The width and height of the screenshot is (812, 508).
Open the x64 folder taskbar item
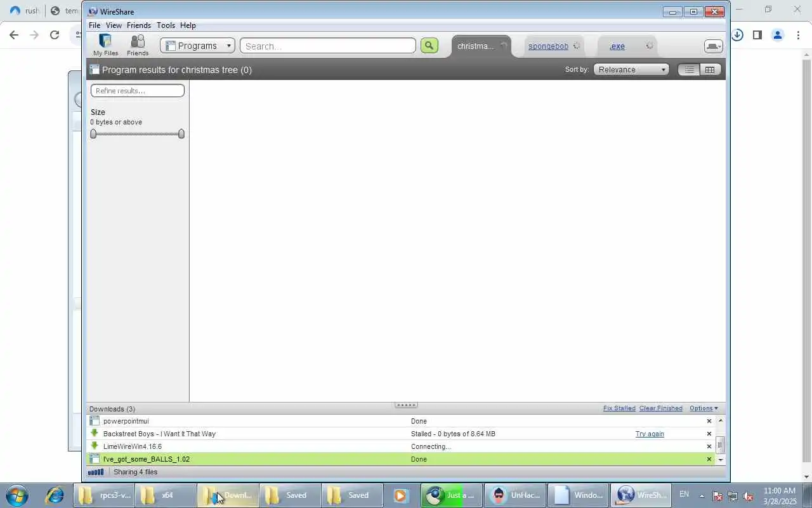pyautogui.click(x=166, y=495)
